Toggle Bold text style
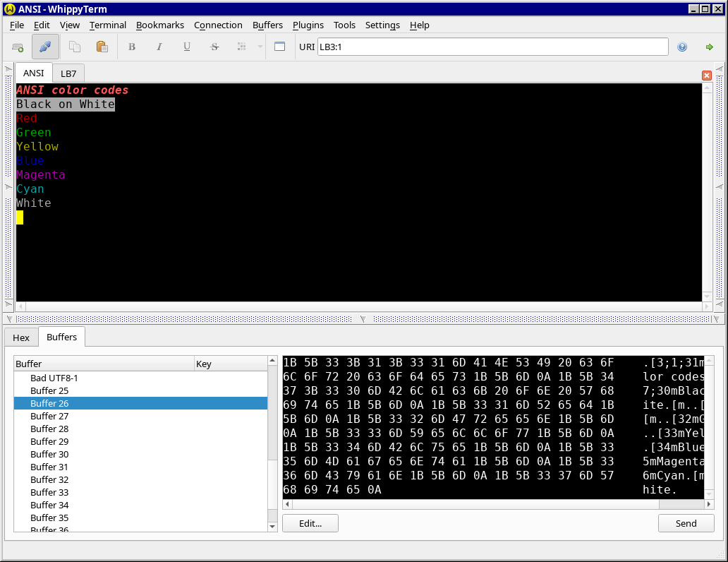728x562 pixels. coord(131,47)
